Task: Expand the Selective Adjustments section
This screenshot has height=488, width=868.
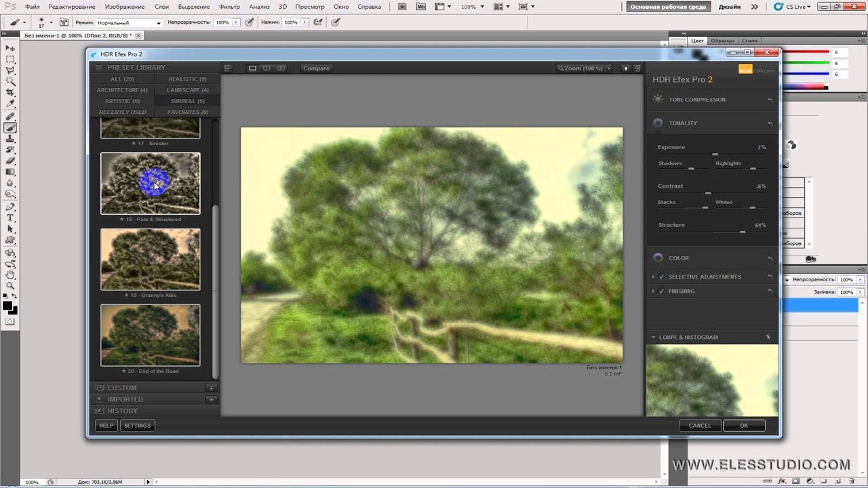Action: coord(654,277)
